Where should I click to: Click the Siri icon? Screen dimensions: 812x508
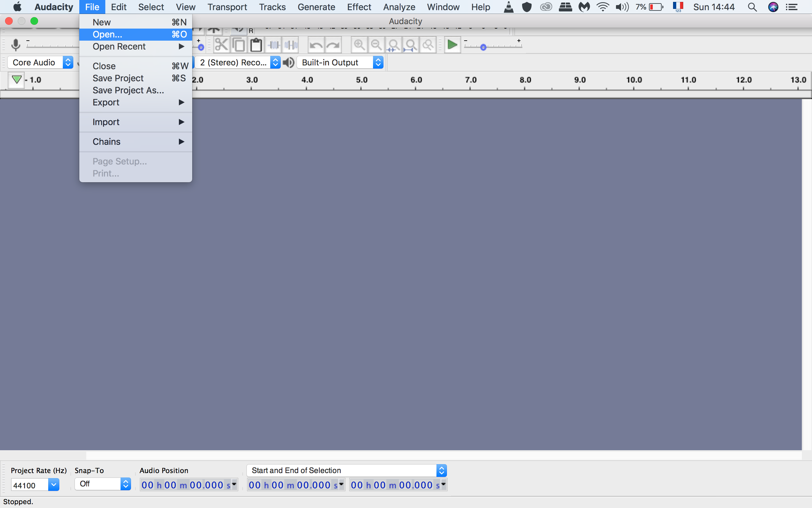pyautogui.click(x=773, y=7)
